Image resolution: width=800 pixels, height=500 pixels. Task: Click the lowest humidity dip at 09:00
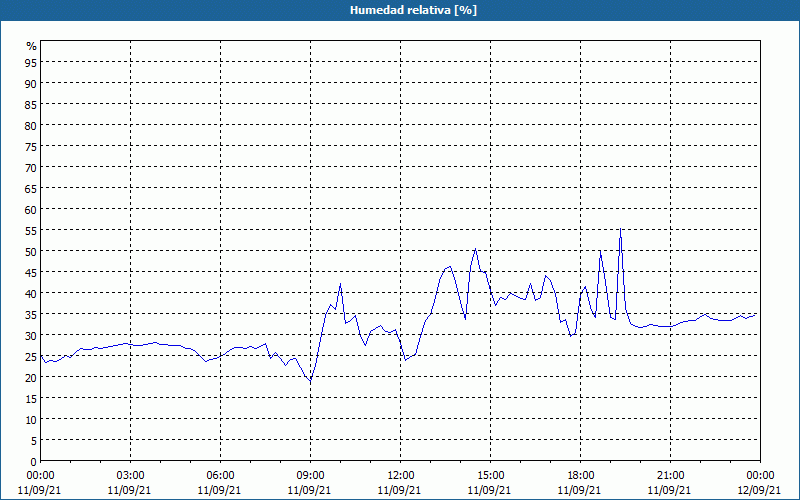tap(310, 381)
